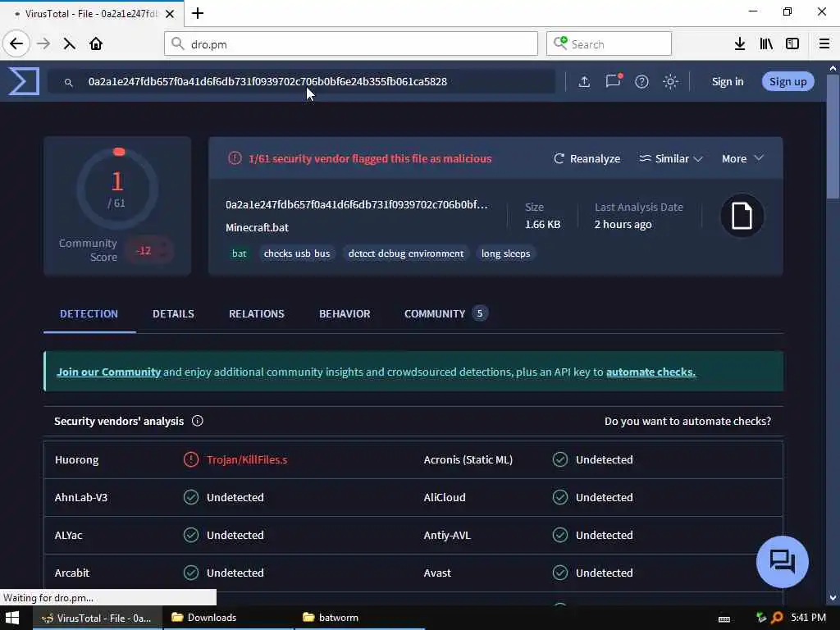Click 'Do you want to automate checks?'
Image resolution: width=840 pixels, height=630 pixels.
[x=688, y=421]
